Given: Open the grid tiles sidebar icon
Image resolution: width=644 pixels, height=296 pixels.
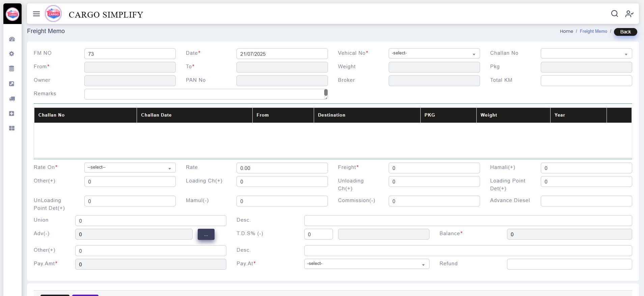Looking at the screenshot, I should 12,128.
